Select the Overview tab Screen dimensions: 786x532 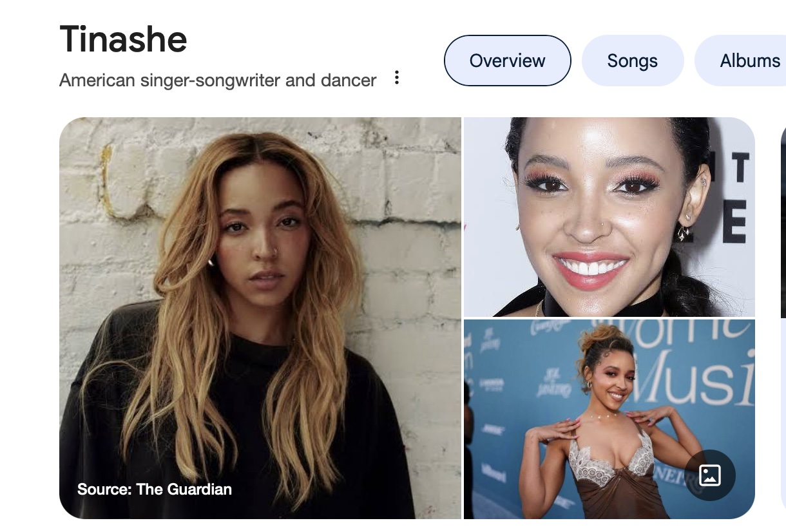tap(508, 61)
